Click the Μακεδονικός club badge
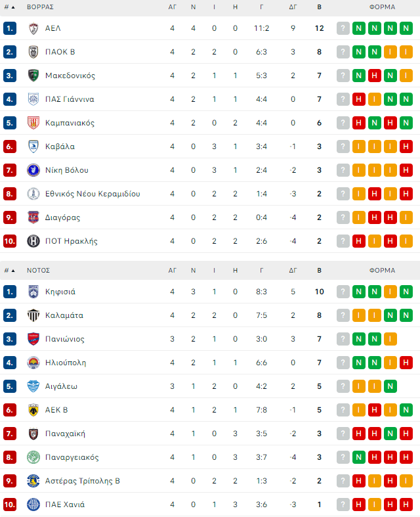The height and width of the screenshot is (517, 420). (x=33, y=76)
